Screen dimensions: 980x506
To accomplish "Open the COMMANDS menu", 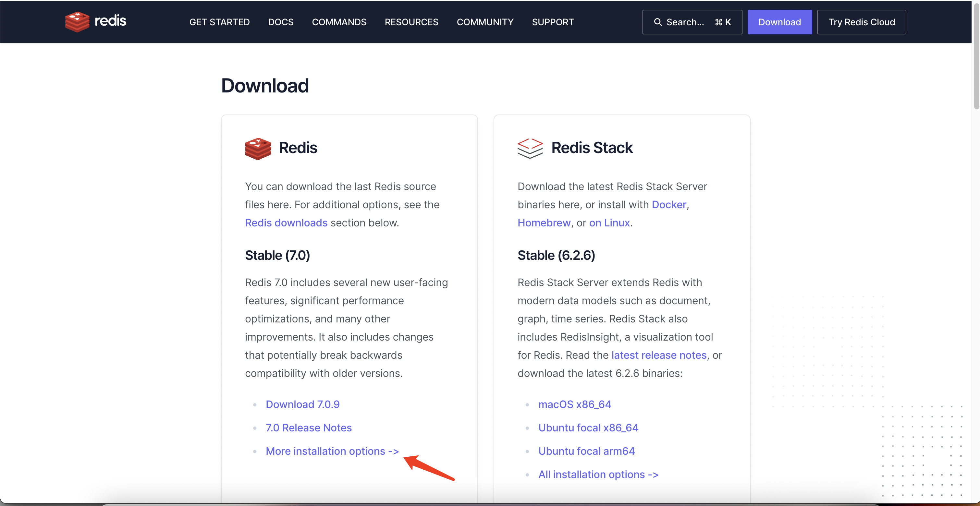I will (339, 22).
